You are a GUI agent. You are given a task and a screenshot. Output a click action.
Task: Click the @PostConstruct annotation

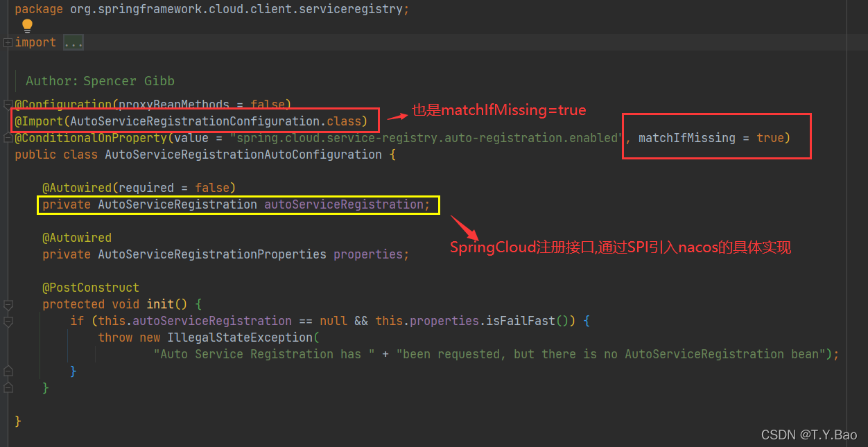point(91,288)
